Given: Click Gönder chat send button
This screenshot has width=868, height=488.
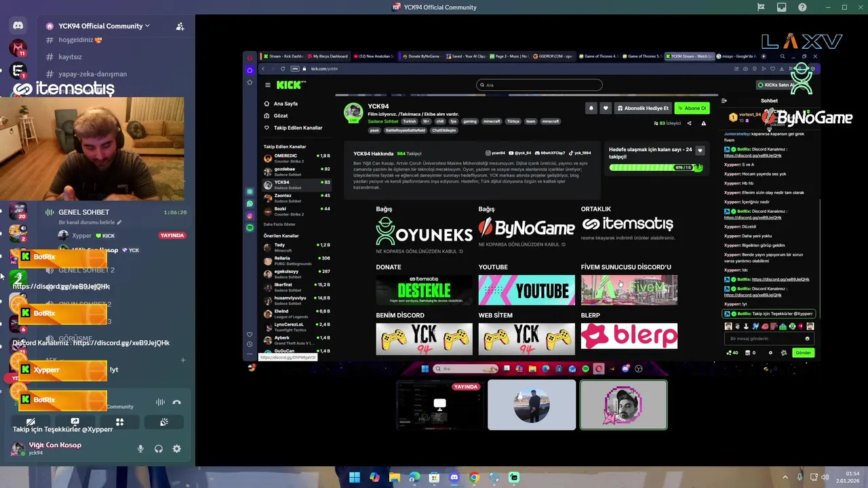Looking at the screenshot, I should click(804, 352).
